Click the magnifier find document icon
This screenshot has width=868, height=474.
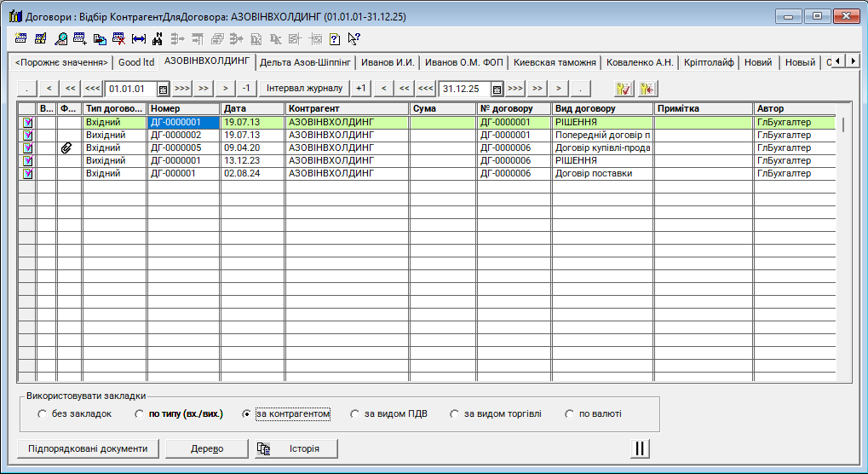60,38
